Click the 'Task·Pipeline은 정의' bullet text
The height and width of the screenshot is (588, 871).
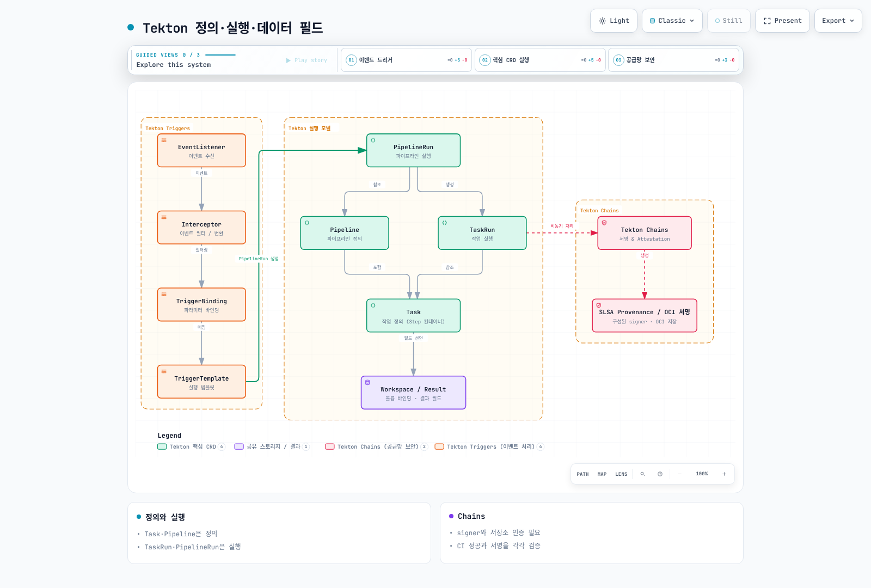(181, 534)
